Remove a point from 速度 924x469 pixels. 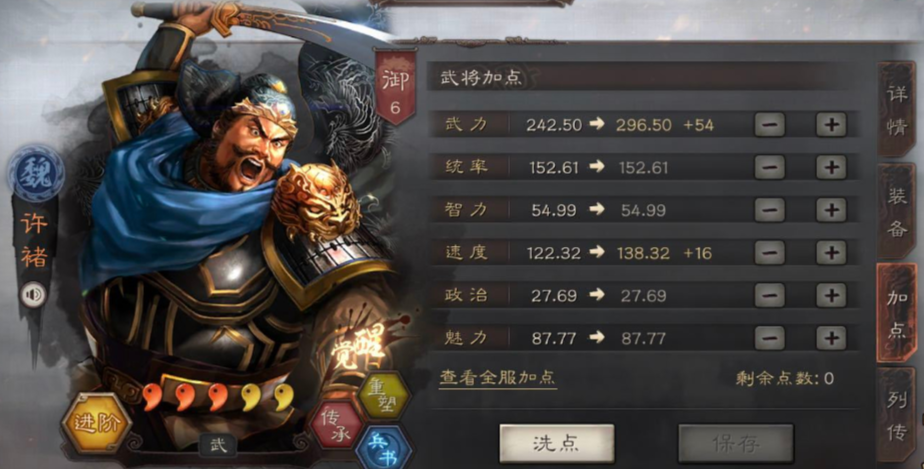pyautogui.click(x=770, y=253)
